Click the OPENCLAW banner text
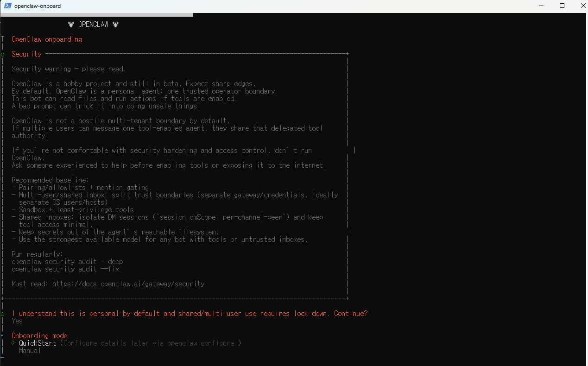The width and height of the screenshot is (588, 366). tap(93, 25)
